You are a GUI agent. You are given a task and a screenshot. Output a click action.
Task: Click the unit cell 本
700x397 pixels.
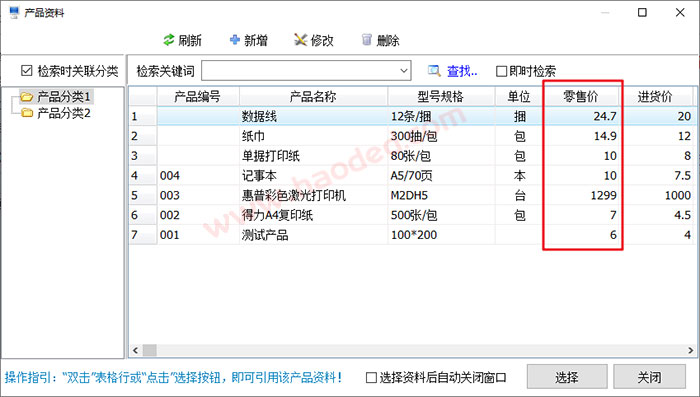point(519,176)
